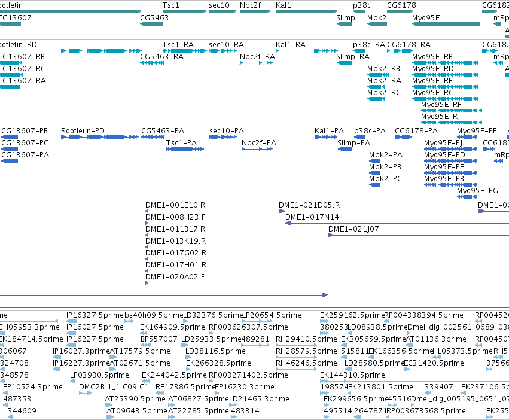Screen dimensions: 509x420
Task: Select the DME1-017N14 BAC clone
Action: click(x=397, y=223)
